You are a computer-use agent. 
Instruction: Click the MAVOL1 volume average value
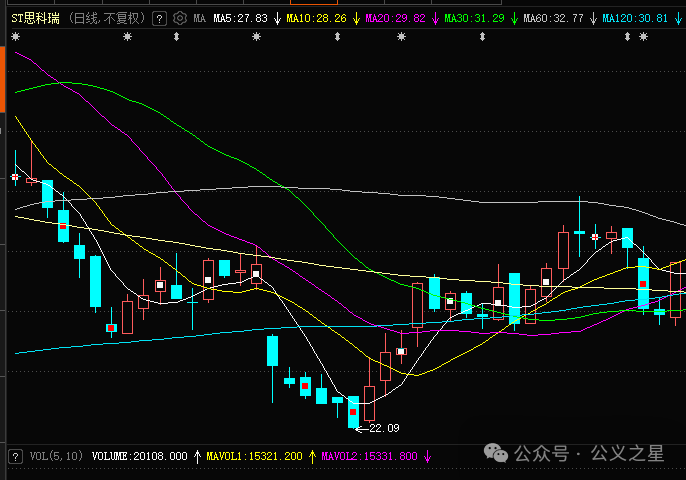(254, 456)
